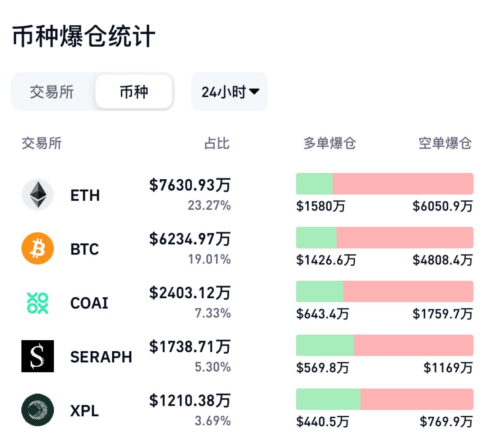This screenshot has width=504, height=439.
Task: Click the COAI red short liquidation bar
Action: 408,291
